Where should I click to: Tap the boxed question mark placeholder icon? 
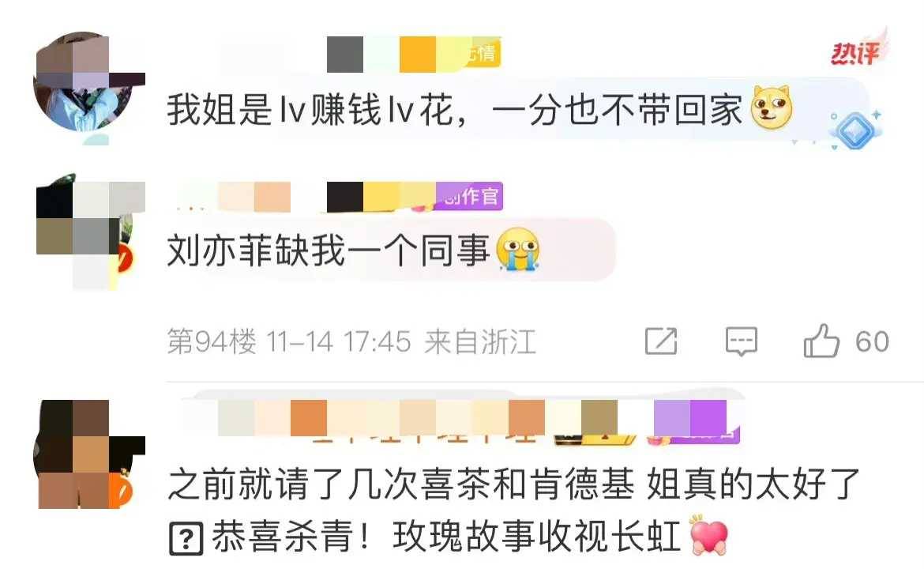[x=186, y=538]
